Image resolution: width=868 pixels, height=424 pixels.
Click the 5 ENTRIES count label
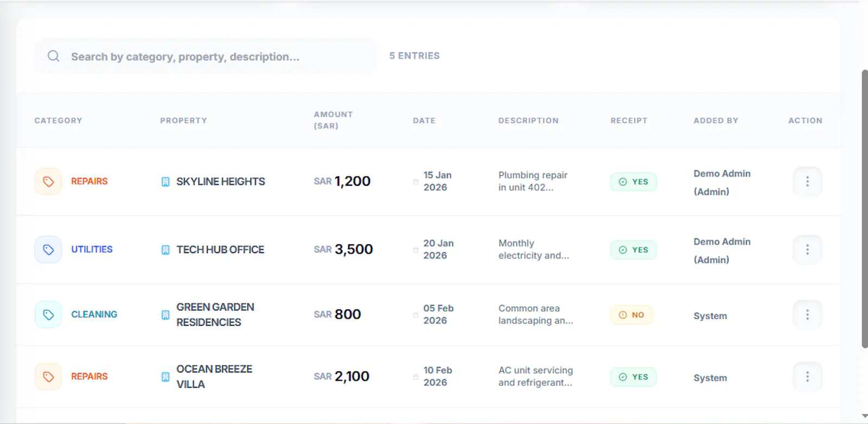pyautogui.click(x=414, y=56)
